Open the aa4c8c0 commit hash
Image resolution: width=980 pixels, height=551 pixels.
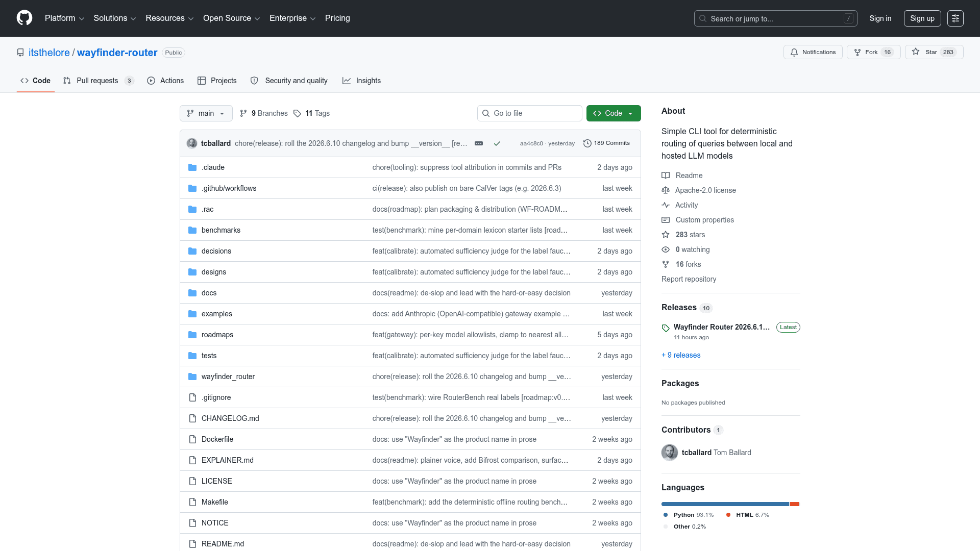(531, 144)
